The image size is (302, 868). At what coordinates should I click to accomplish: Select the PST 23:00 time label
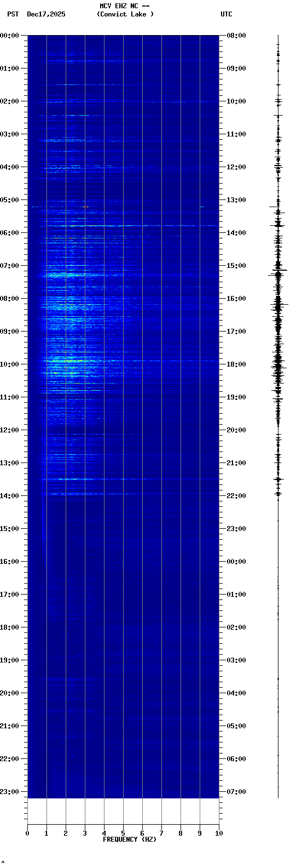click(x=10, y=792)
